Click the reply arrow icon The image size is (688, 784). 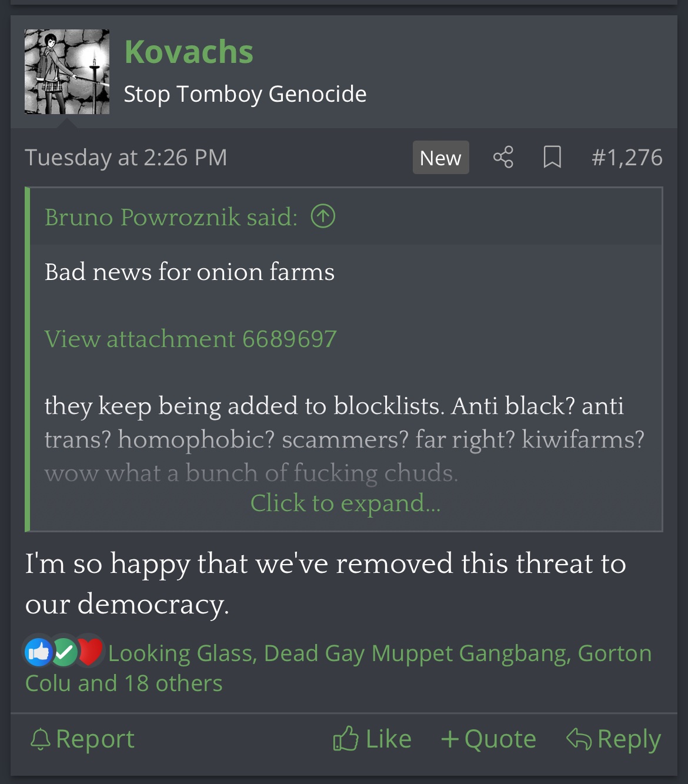click(579, 739)
